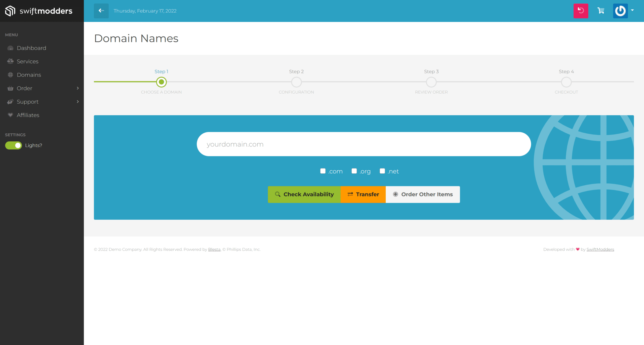The height and width of the screenshot is (345, 644).
Task: Enable the .net checkbox
Action: (382, 171)
